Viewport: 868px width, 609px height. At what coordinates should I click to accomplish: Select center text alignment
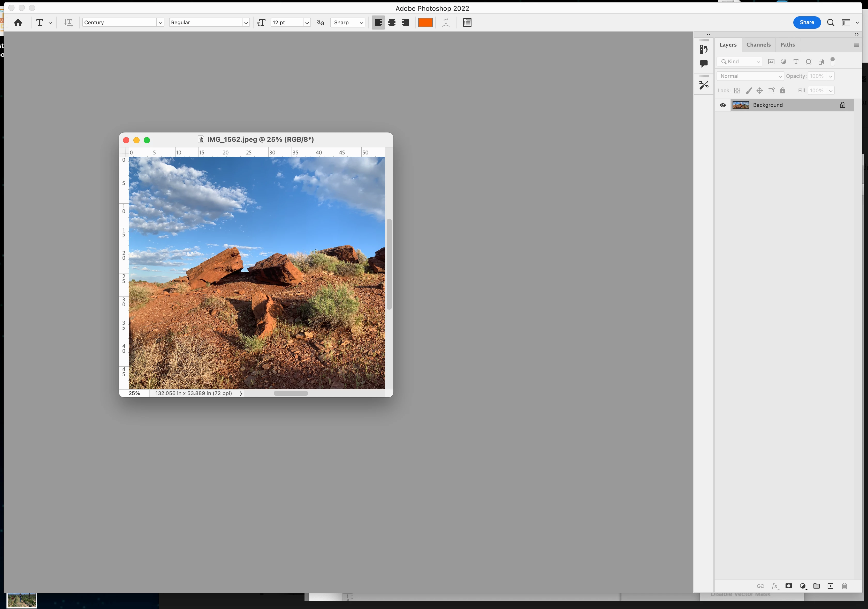tap(392, 23)
